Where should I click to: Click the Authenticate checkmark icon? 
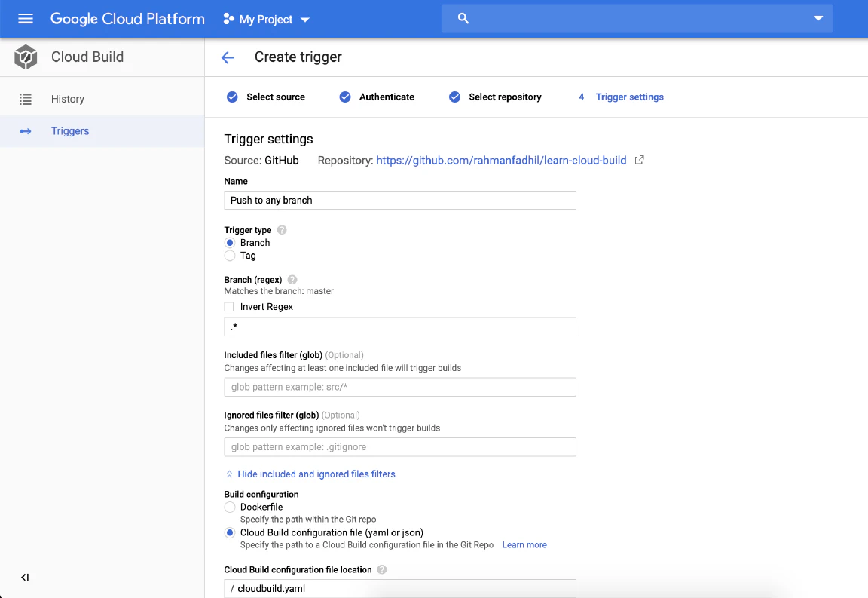coord(345,97)
